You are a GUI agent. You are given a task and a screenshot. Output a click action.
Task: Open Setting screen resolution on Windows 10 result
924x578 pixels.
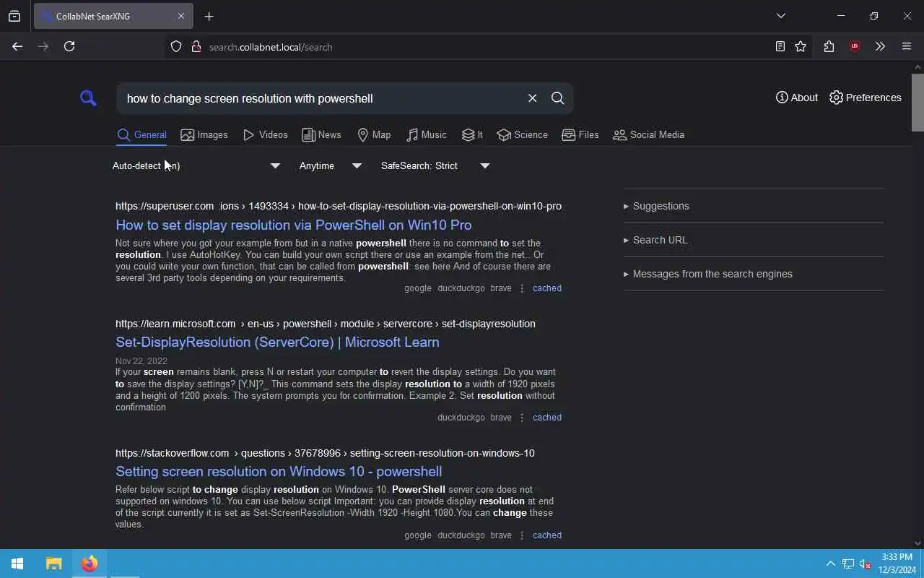click(279, 471)
